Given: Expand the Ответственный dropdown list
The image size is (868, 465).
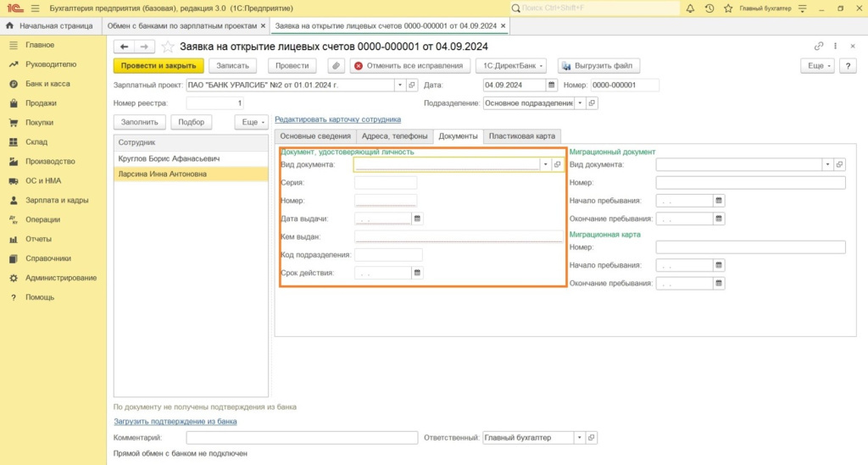Looking at the screenshot, I should coord(580,438).
